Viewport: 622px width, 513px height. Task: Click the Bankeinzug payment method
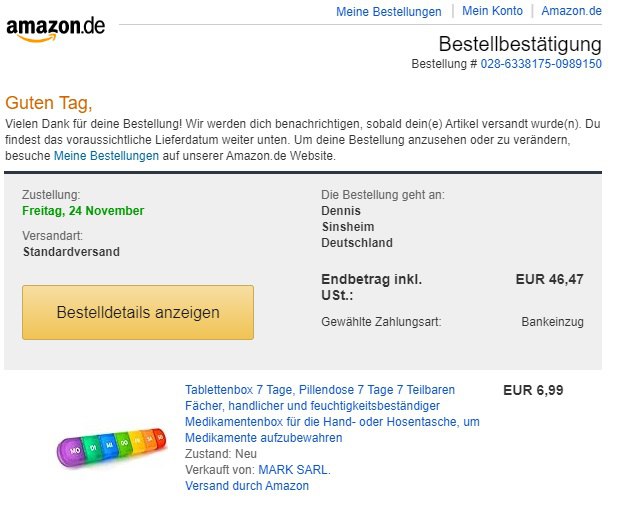coord(552,322)
